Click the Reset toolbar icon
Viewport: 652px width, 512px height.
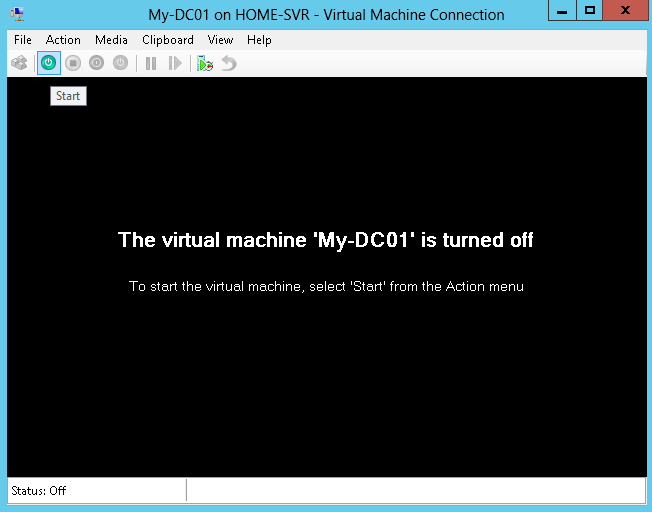coord(175,64)
